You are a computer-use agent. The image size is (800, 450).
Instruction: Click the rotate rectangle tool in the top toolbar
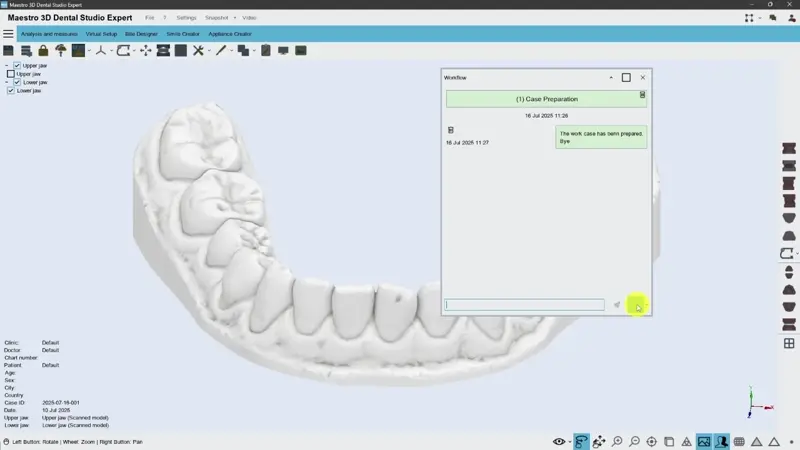point(123,51)
